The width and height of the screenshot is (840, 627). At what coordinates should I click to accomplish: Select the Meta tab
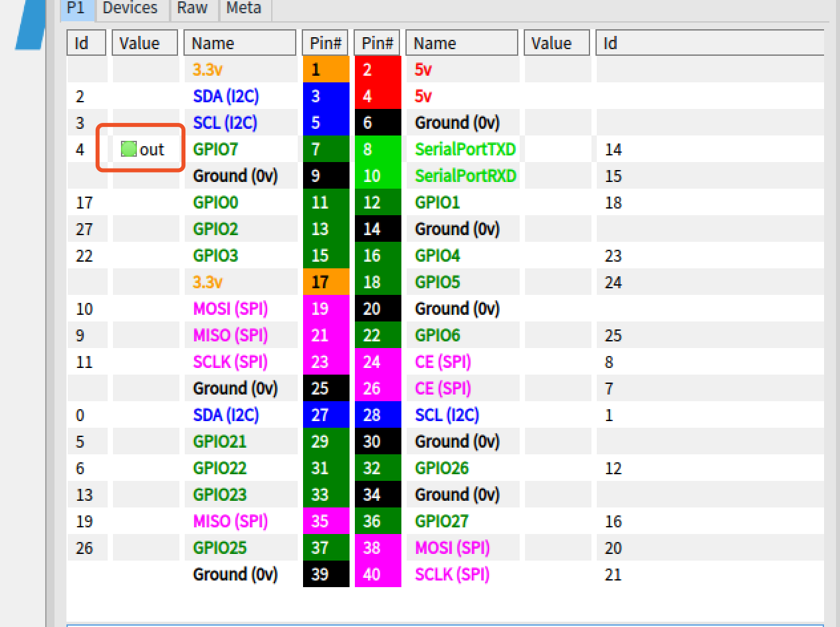(244, 8)
